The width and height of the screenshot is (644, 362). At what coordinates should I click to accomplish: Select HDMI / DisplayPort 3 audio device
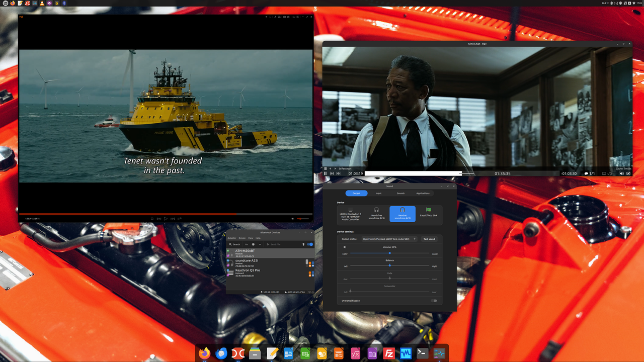pyautogui.click(x=350, y=214)
